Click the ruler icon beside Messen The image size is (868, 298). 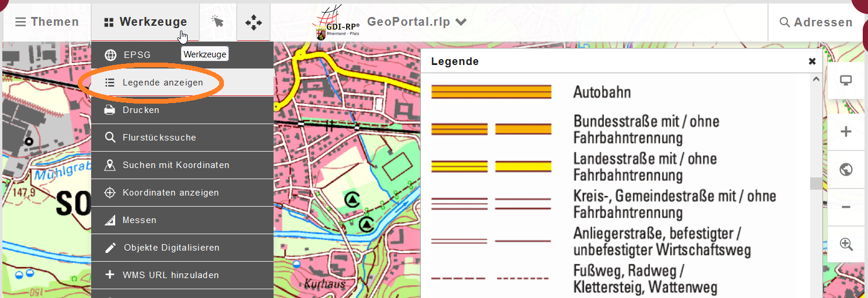[110, 220]
